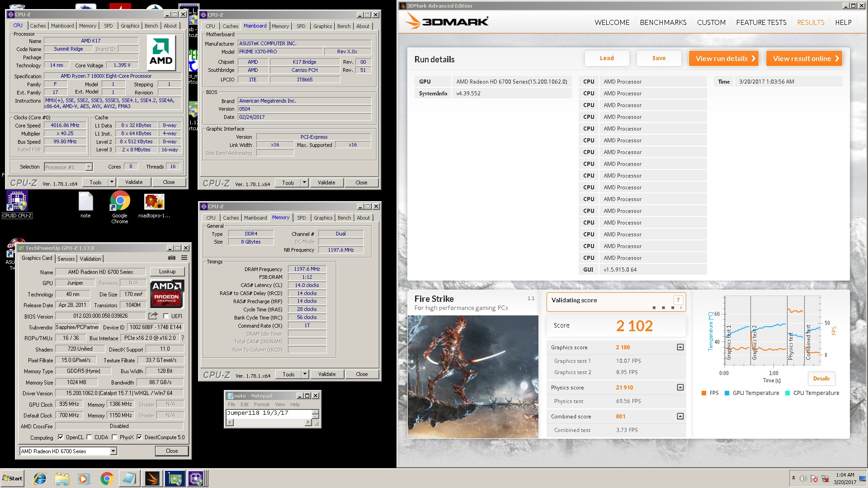The height and width of the screenshot is (488, 868).
Task: Collapse the Graphics score section
Action: click(680, 347)
